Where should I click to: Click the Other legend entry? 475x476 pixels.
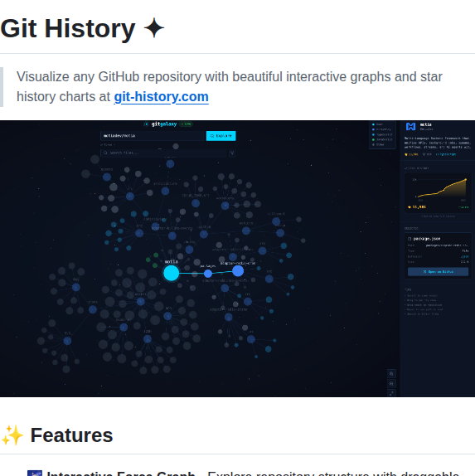click(x=378, y=144)
